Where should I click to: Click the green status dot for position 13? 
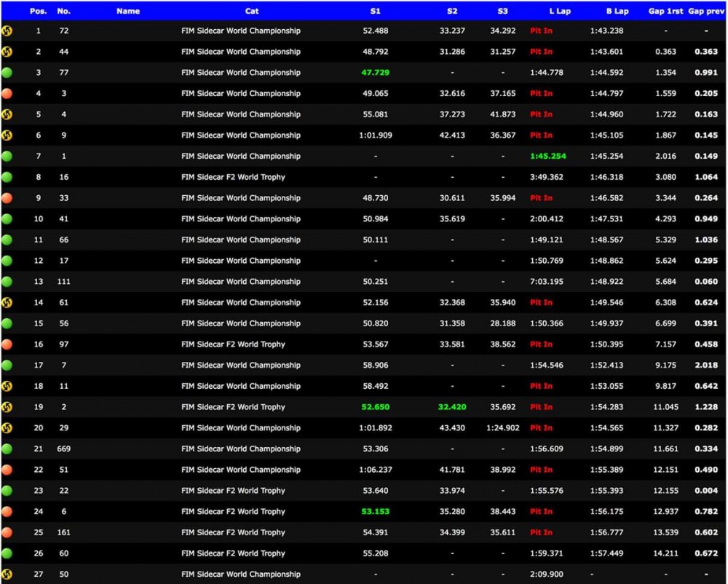click(7, 282)
